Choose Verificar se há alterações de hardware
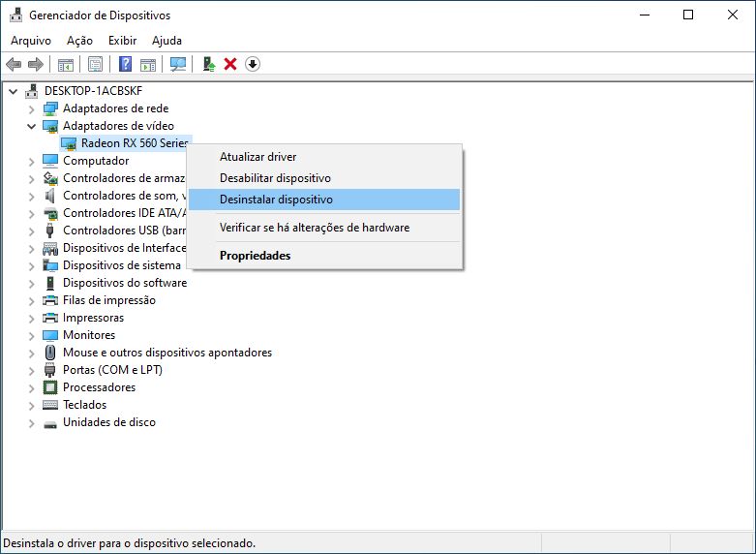756x554 pixels. click(x=324, y=228)
